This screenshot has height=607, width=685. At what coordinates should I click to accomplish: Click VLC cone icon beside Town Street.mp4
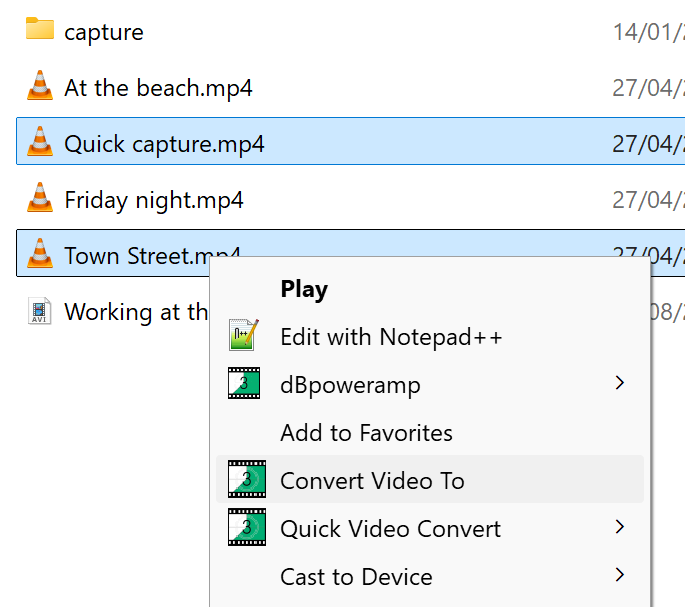[x=39, y=254]
